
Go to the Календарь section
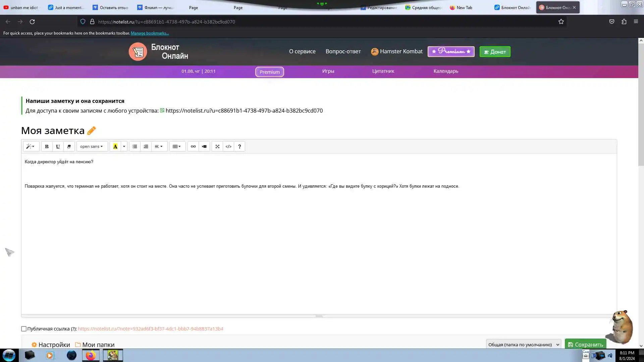pyautogui.click(x=445, y=71)
